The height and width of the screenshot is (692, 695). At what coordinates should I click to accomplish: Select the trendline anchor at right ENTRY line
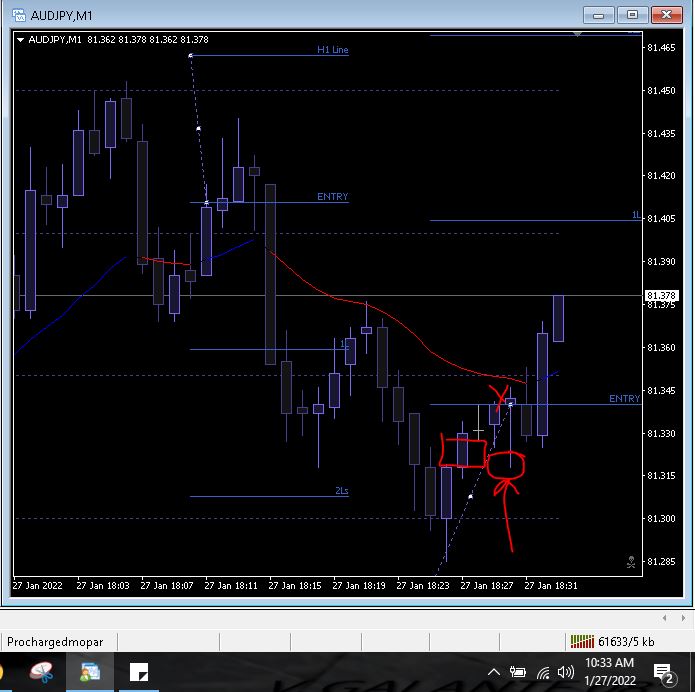click(x=511, y=404)
